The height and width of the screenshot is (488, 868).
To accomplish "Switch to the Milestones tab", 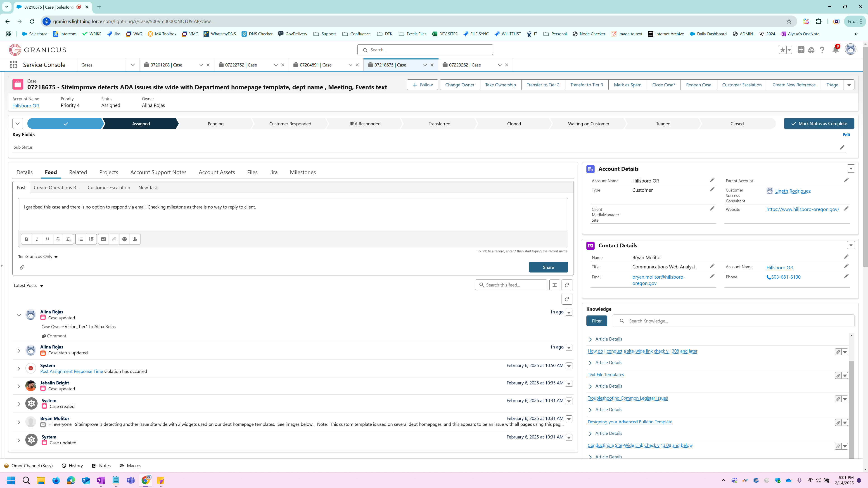I will click(x=303, y=172).
